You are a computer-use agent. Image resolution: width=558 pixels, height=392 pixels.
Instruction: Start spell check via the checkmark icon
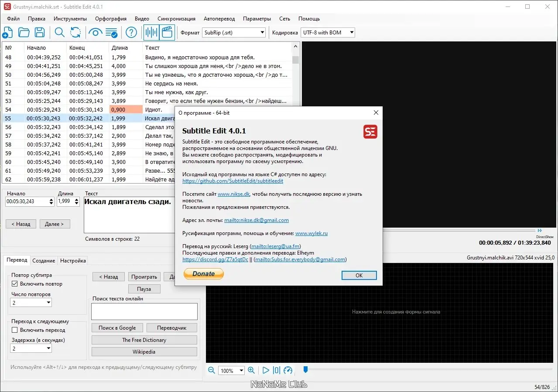click(x=112, y=32)
